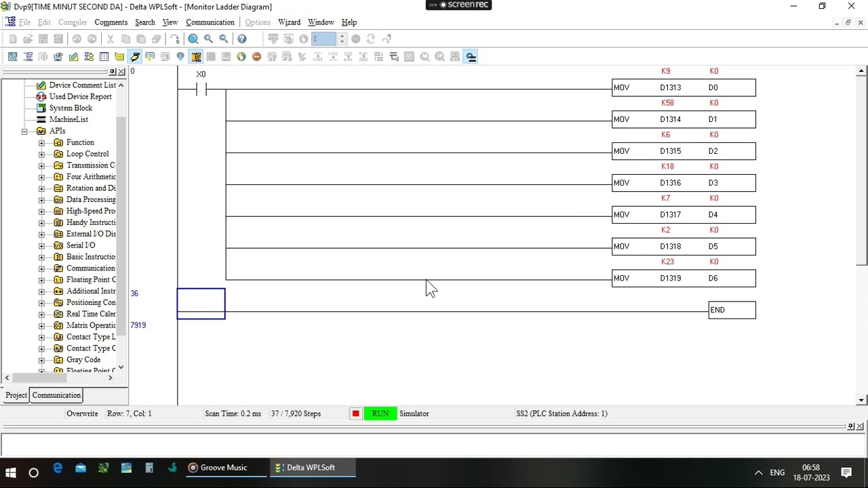Toggle the Simulator button in second toolbar
The image size is (868, 488).
click(x=135, y=57)
